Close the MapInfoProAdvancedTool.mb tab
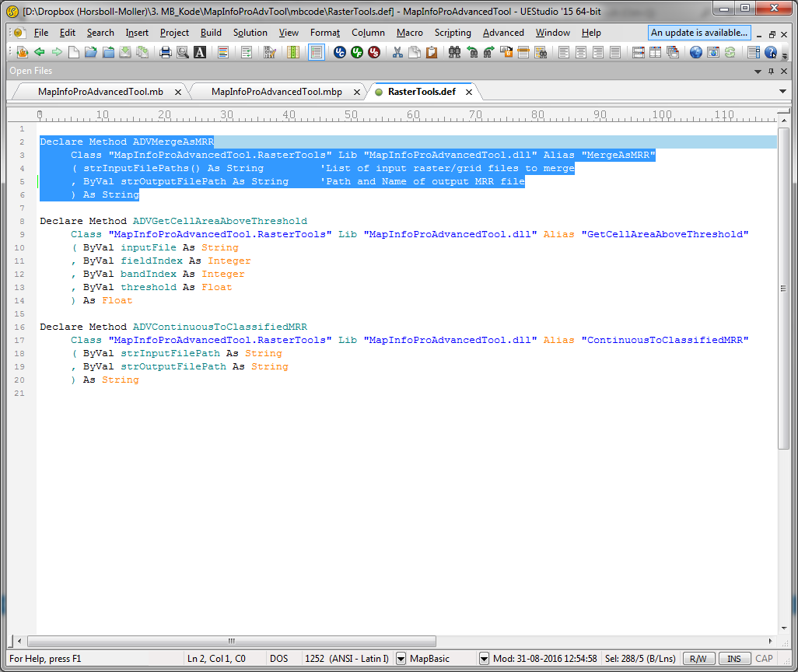798x672 pixels. coord(177,92)
